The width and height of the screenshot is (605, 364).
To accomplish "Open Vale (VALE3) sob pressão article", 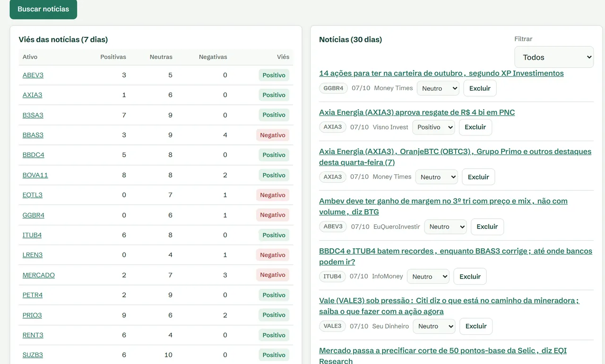I will click(449, 306).
